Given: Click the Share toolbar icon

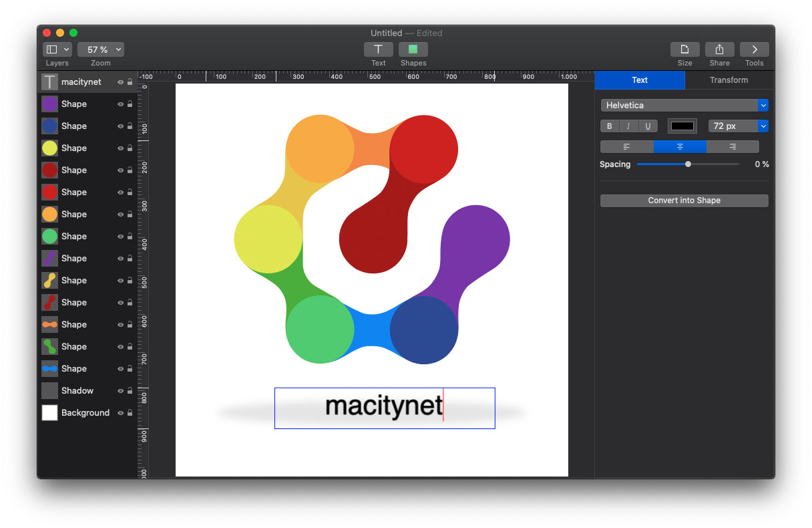Looking at the screenshot, I should click(x=719, y=49).
